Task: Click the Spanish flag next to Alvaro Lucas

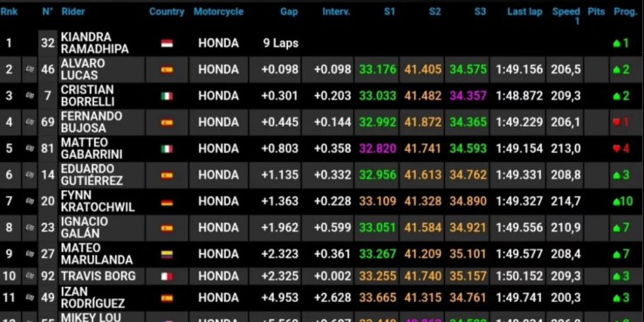Action: click(167, 70)
